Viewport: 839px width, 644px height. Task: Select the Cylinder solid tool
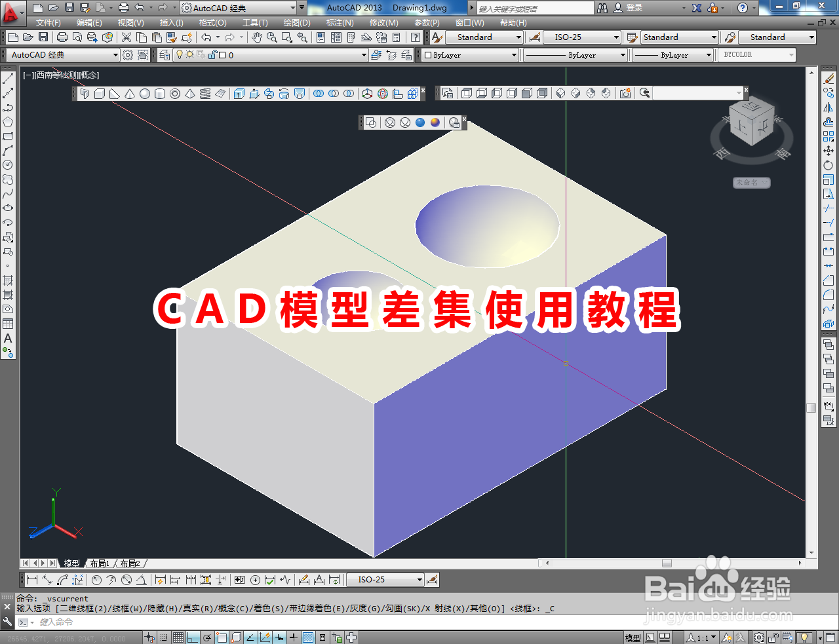pos(160,94)
